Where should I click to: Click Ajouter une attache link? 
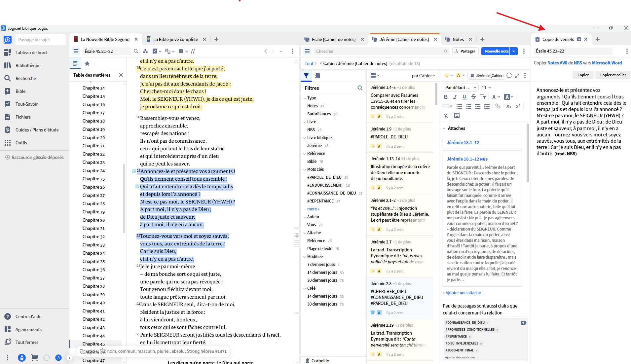coord(462,293)
